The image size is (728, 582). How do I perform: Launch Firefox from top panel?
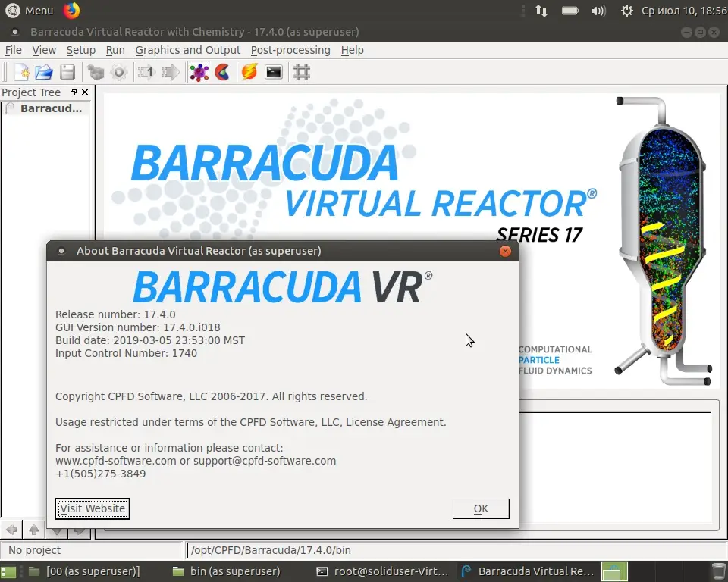tap(71, 10)
